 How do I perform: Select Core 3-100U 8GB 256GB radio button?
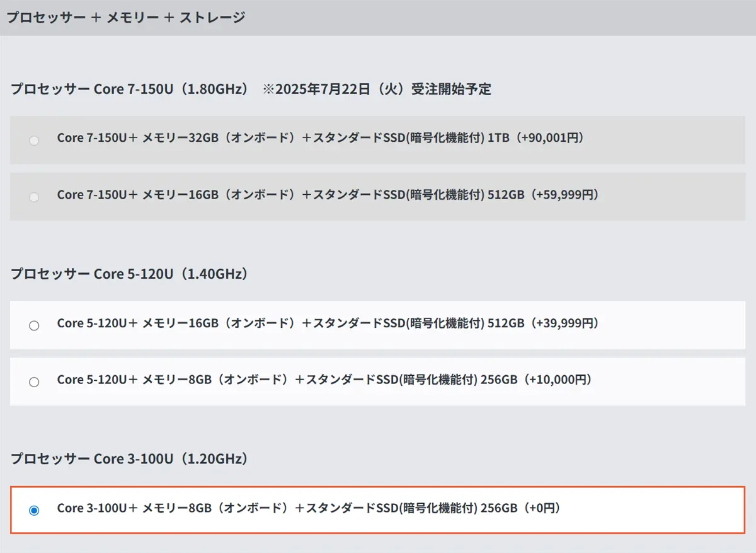pos(34,510)
